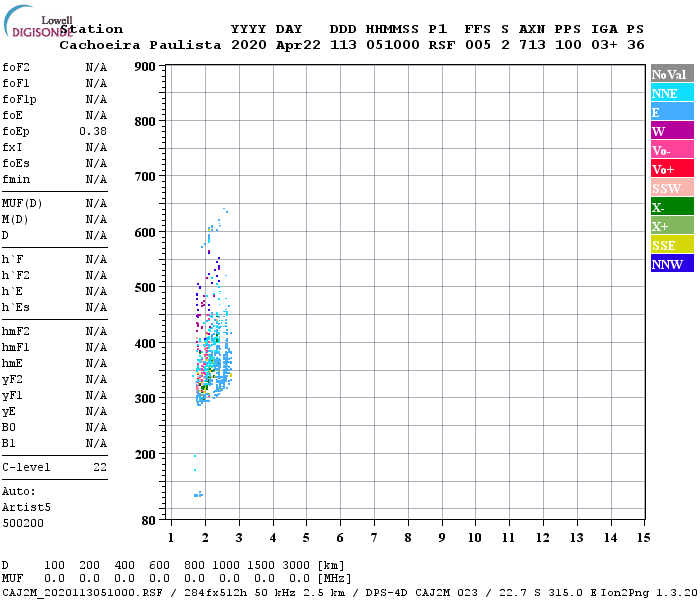Click the NNE cyan legend entry
The width and height of the screenshot is (700, 600).
click(x=672, y=93)
